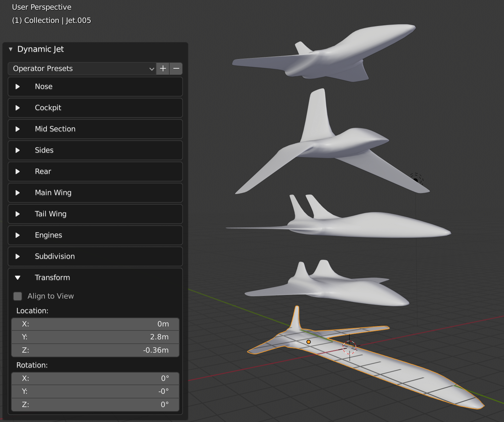Image resolution: width=504 pixels, height=422 pixels.
Task: Click the Location Y value field
Action: [x=95, y=337]
